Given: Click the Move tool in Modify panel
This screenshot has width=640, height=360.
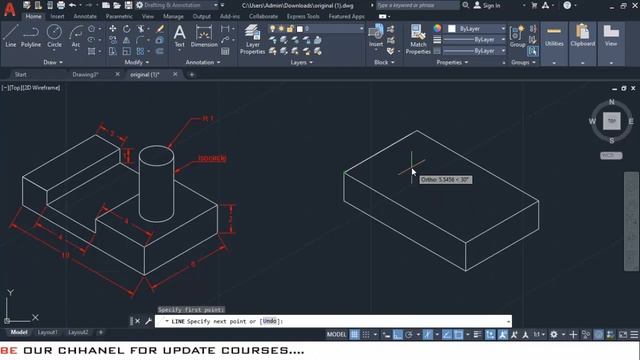Looking at the screenshot, I should coord(113,29).
